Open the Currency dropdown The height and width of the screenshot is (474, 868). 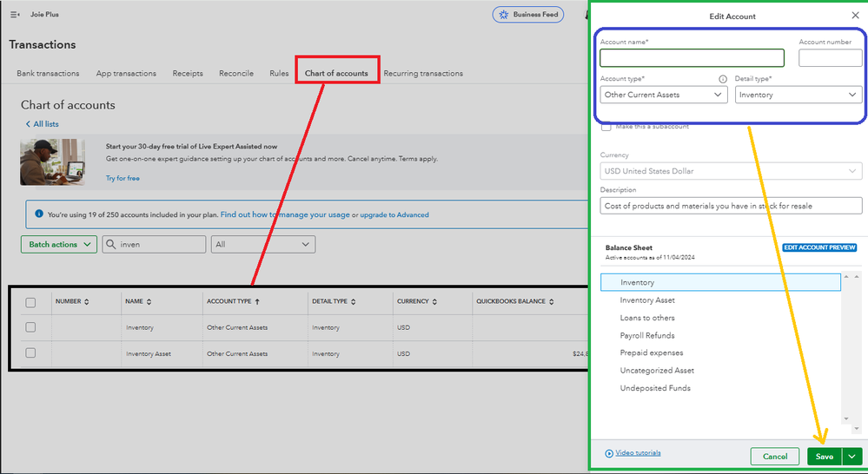pos(731,171)
